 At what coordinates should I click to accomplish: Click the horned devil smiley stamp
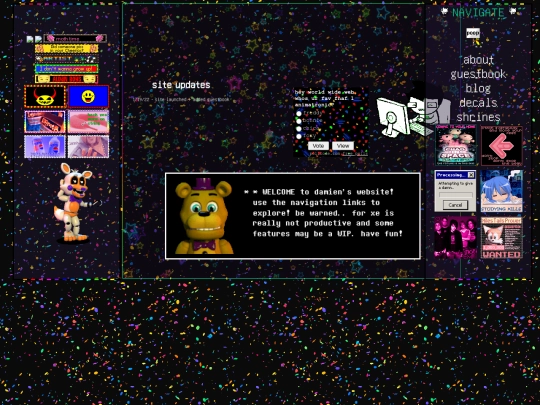[x=45, y=97]
